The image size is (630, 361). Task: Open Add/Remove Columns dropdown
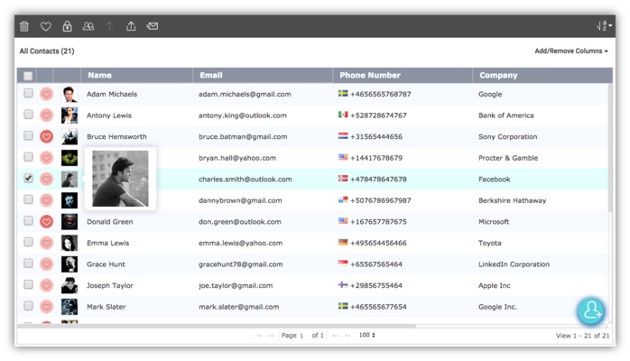pyautogui.click(x=571, y=51)
